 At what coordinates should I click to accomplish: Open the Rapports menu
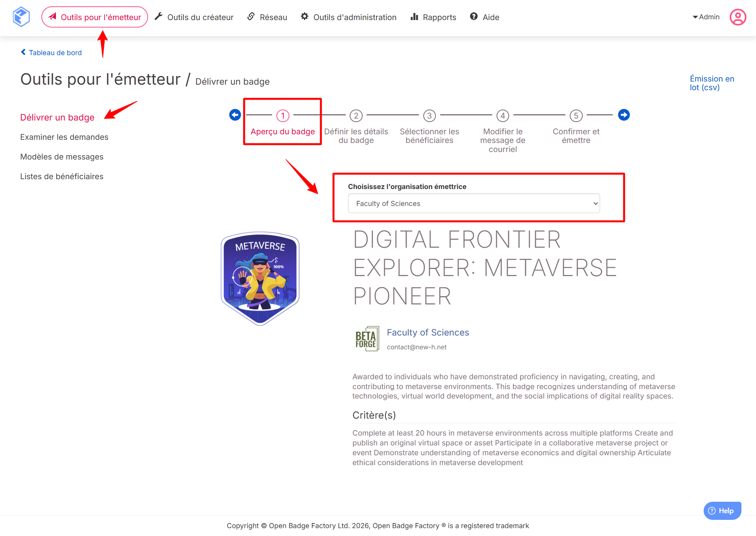(433, 17)
